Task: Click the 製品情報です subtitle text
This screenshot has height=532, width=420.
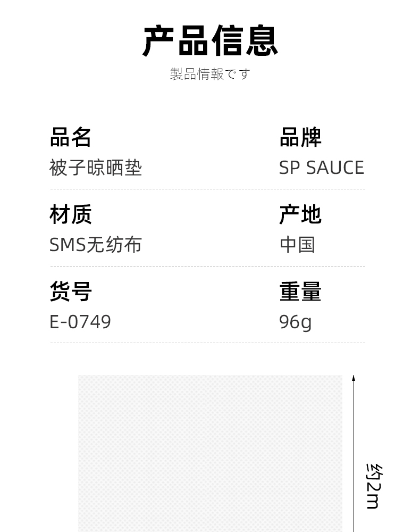Action: 210,74
